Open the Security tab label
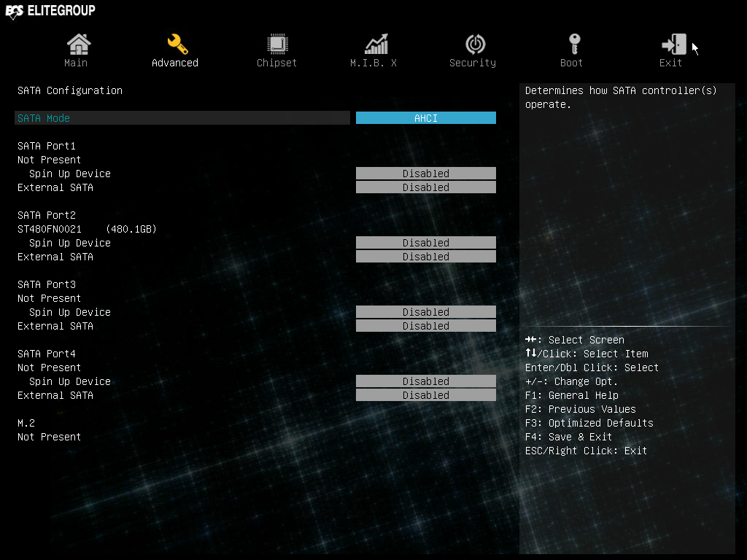 pos(473,63)
